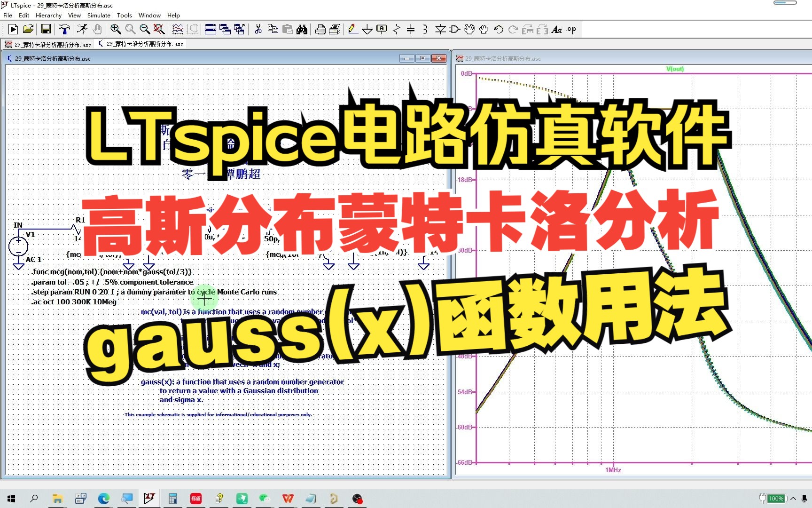Open File Explorer from taskbar
Image resolution: width=812 pixels, height=508 pixels.
pyautogui.click(x=57, y=499)
